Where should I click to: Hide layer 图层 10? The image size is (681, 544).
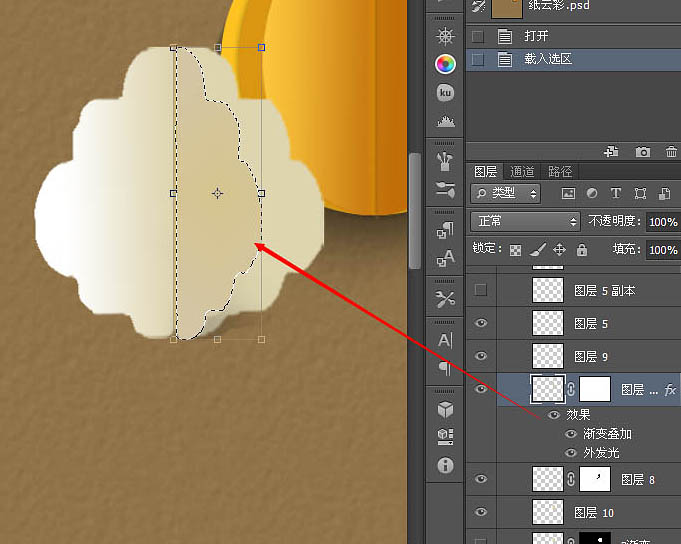pyautogui.click(x=481, y=512)
